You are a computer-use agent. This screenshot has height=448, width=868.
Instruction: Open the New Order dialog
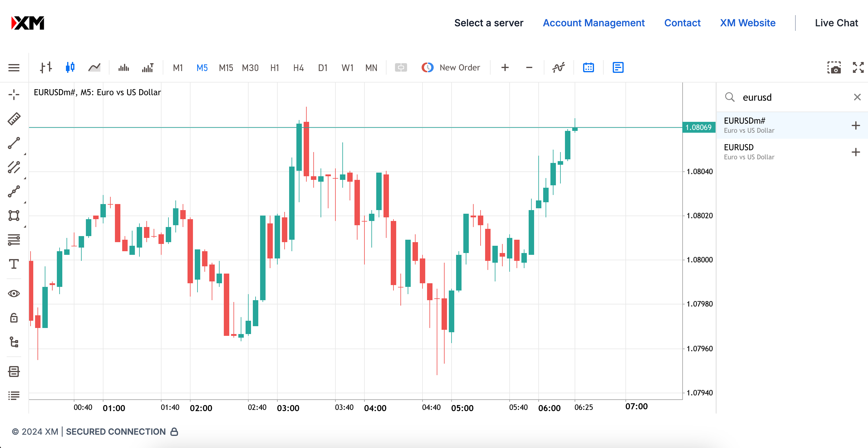coord(451,68)
